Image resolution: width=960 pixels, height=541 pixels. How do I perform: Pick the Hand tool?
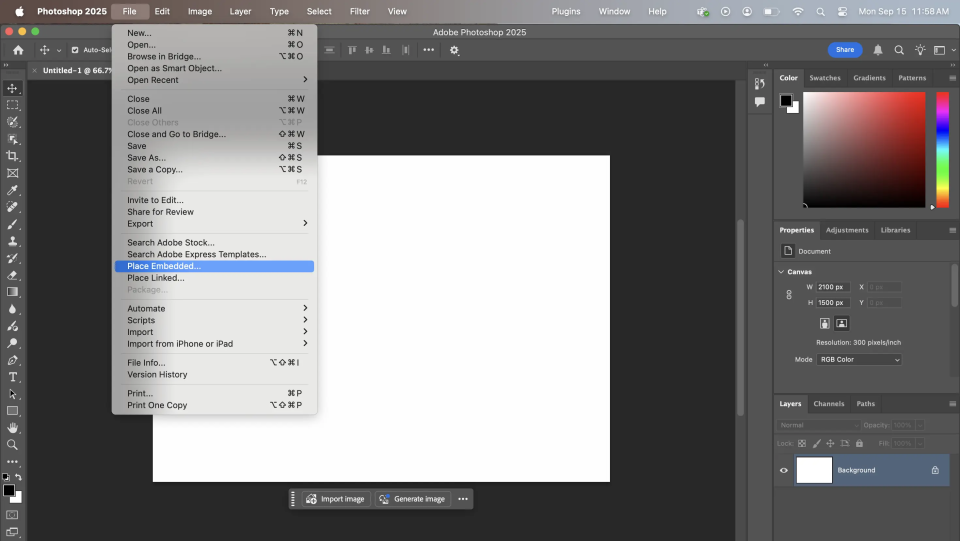click(x=12, y=428)
